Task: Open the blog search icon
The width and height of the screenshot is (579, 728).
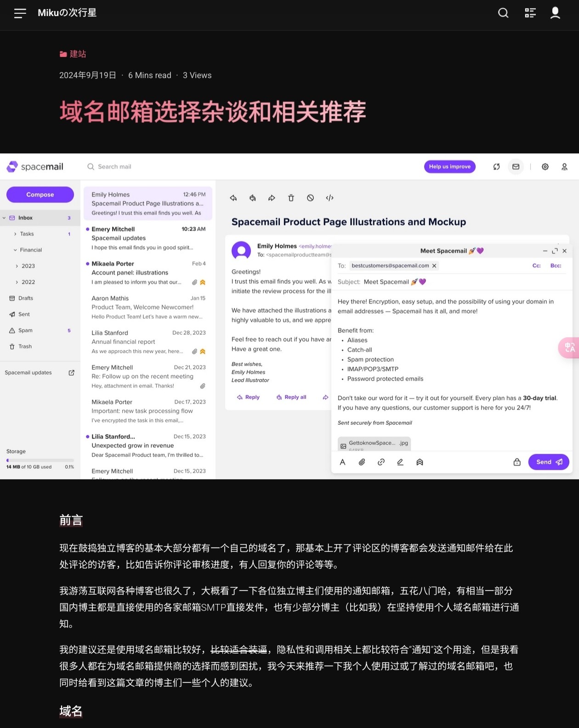Action: pos(504,13)
